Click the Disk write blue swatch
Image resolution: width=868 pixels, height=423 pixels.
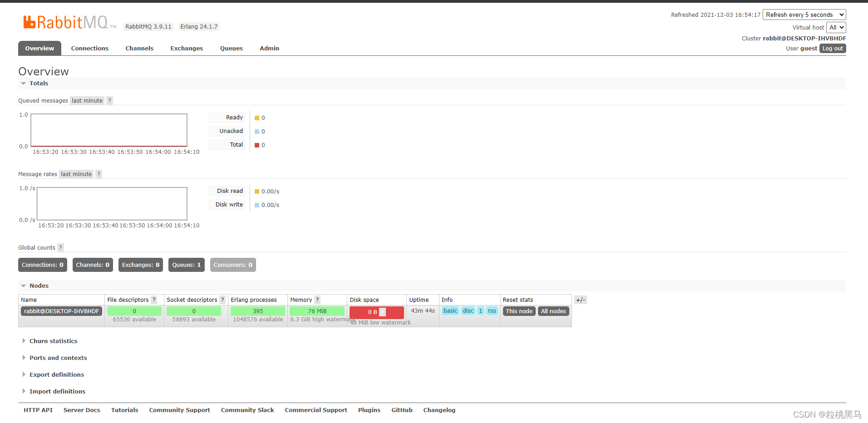(x=257, y=205)
